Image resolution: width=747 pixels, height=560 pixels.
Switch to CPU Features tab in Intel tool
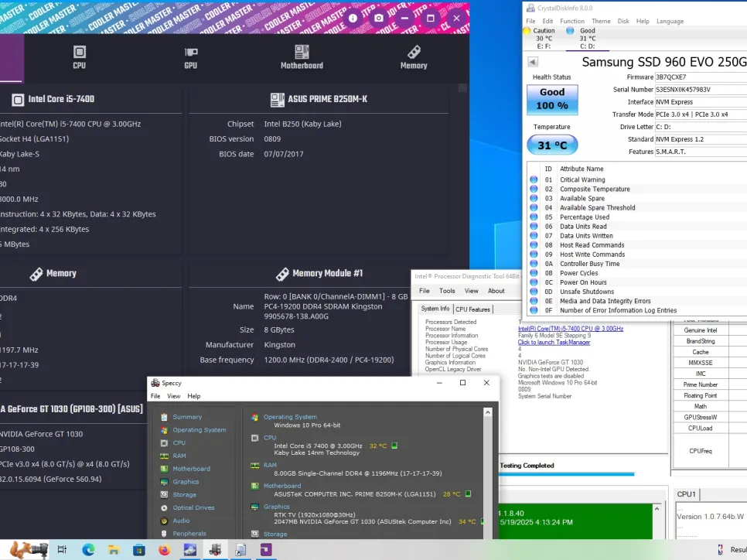point(472,309)
